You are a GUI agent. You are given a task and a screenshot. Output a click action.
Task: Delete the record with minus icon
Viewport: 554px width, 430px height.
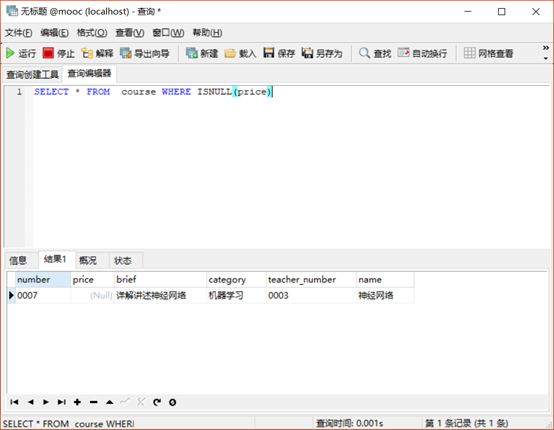94,402
